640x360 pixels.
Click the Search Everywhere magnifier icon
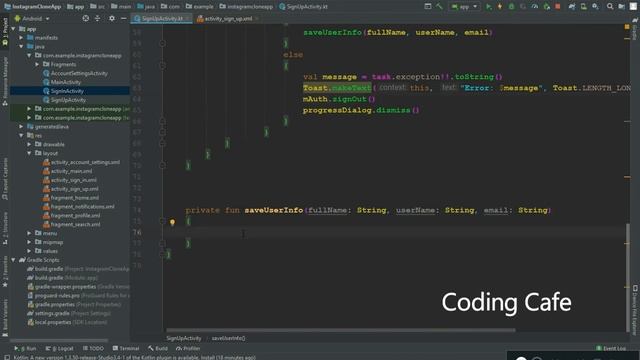click(610, 7)
